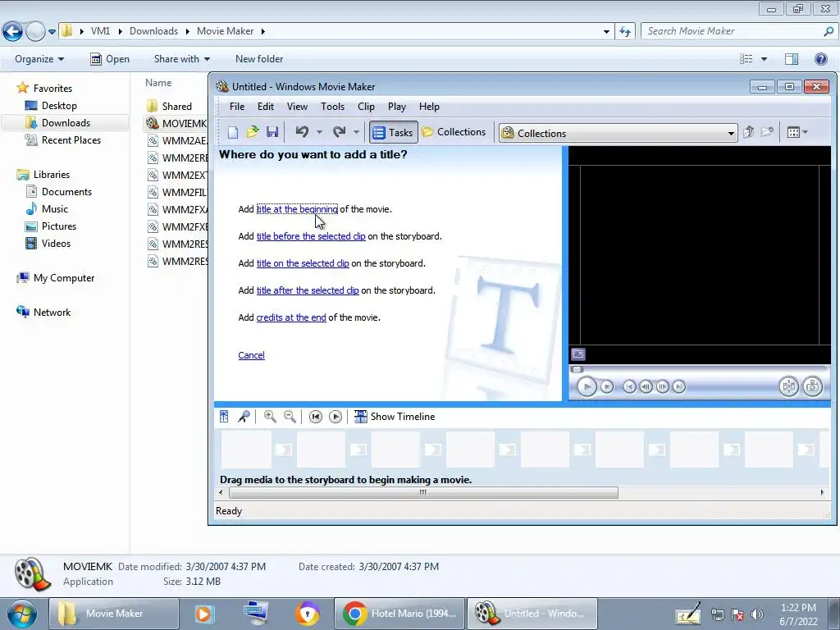Toggle the Explorer preview pane

coord(792,59)
